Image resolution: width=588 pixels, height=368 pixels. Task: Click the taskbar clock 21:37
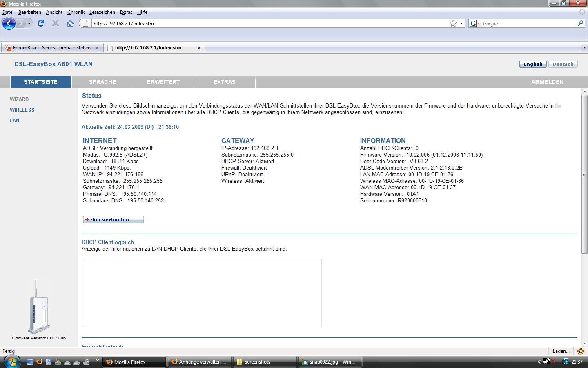(577, 362)
